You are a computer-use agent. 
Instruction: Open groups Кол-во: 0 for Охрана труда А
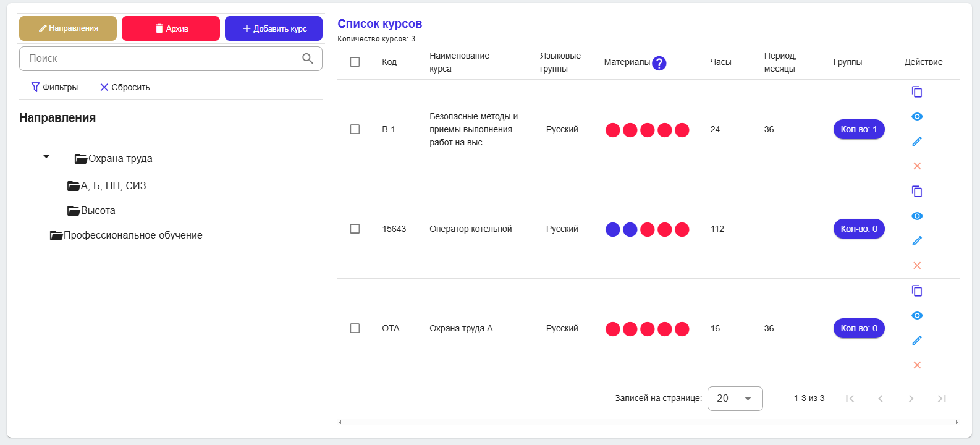[x=859, y=328]
